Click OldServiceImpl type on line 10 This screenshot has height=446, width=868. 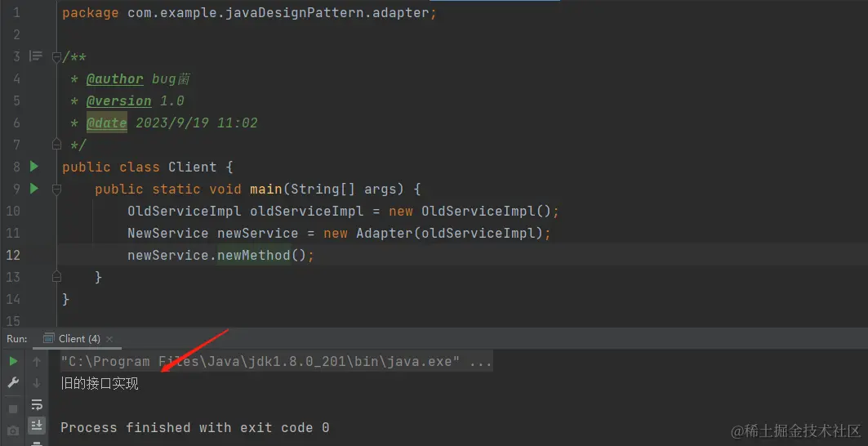tap(185, 211)
